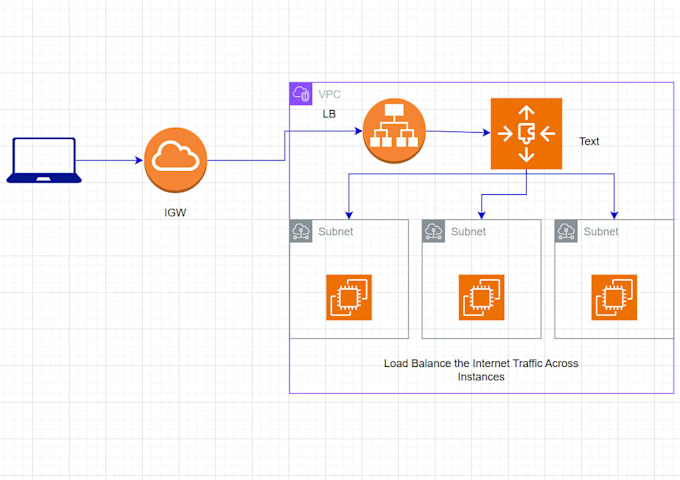Click the right Subnet label
Image resolution: width=680 pixels, height=480 pixels.
pos(601,232)
